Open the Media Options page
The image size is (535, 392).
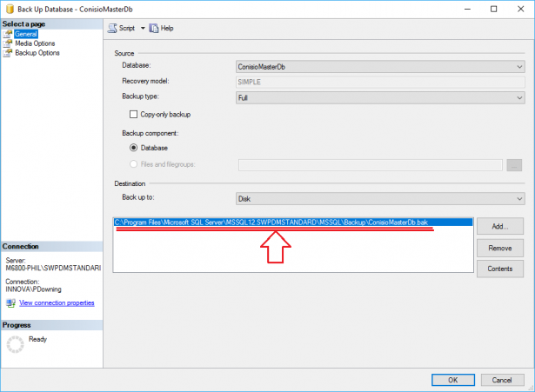pyautogui.click(x=35, y=43)
